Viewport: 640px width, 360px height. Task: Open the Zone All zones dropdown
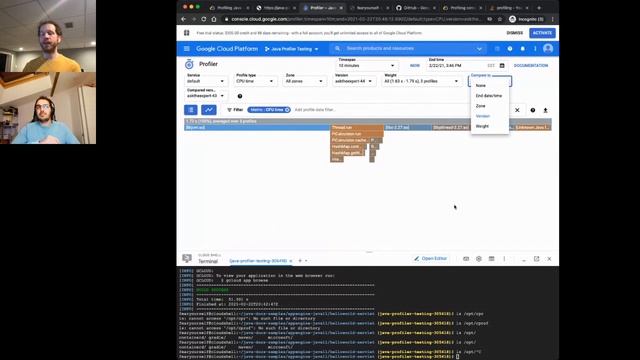304,81
